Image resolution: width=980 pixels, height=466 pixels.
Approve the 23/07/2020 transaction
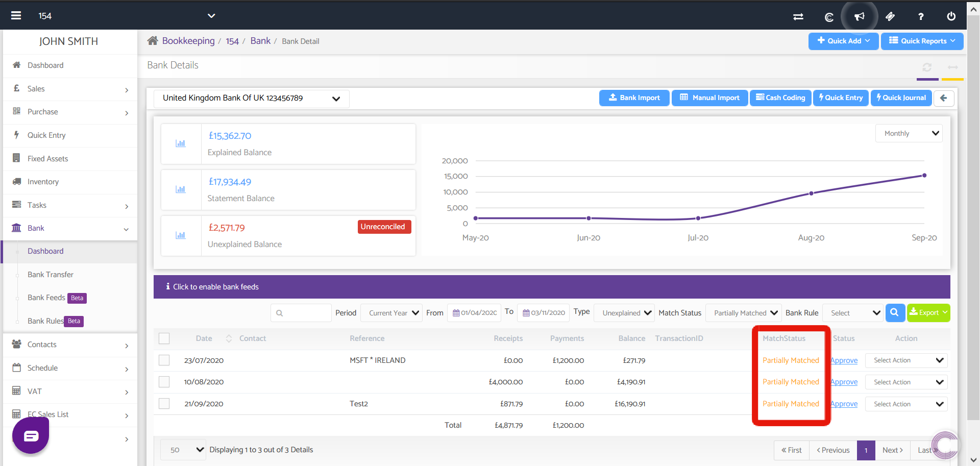click(844, 360)
